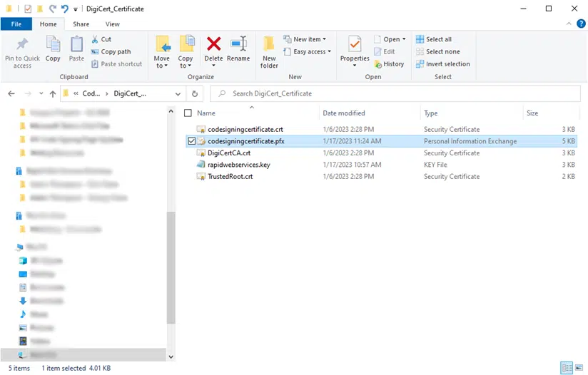
Task: Switch to Details view in the status bar
Action: tap(567, 367)
